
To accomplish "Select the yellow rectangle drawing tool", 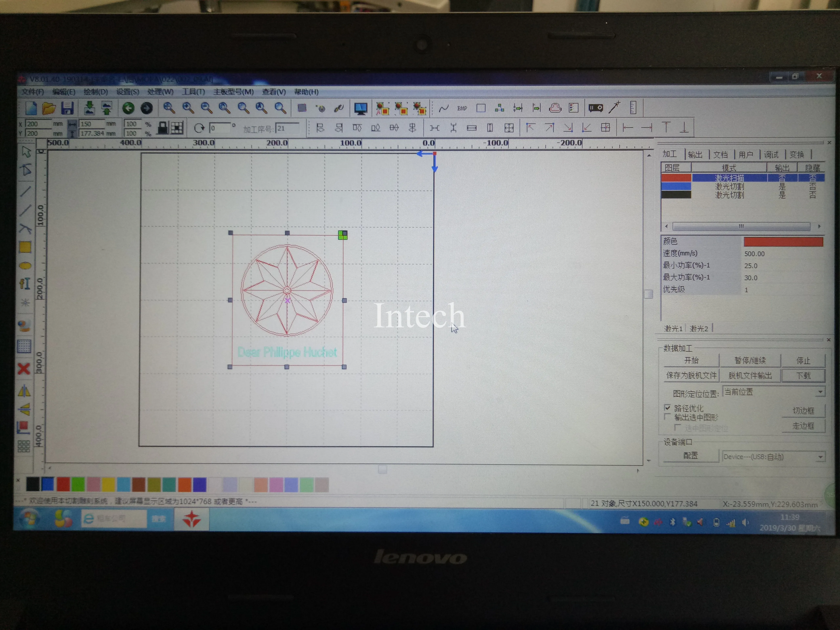I will point(25,247).
